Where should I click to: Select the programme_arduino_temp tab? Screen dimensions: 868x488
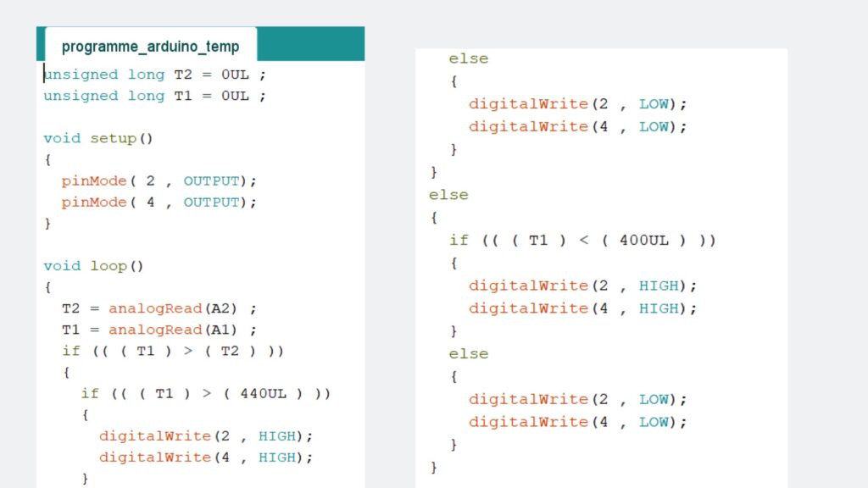150,47
